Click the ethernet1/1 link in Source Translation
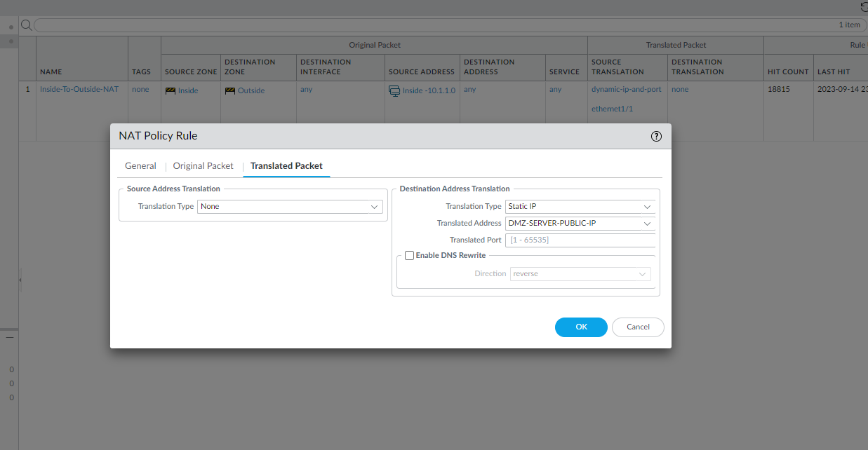 pos(610,107)
